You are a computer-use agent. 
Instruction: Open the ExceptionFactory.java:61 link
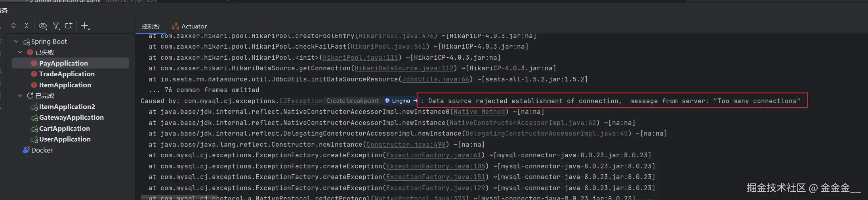434,155
